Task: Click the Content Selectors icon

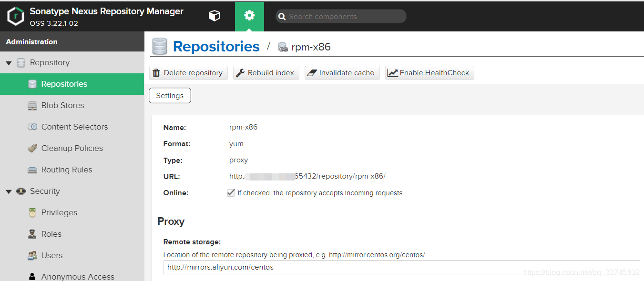Action: [x=32, y=127]
